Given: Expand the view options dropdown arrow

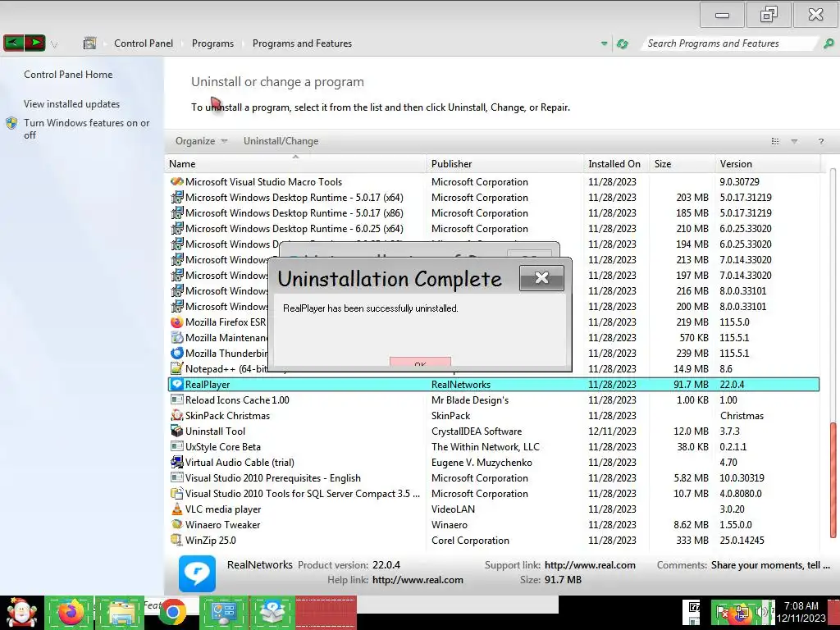Looking at the screenshot, I should pyautogui.click(x=794, y=141).
